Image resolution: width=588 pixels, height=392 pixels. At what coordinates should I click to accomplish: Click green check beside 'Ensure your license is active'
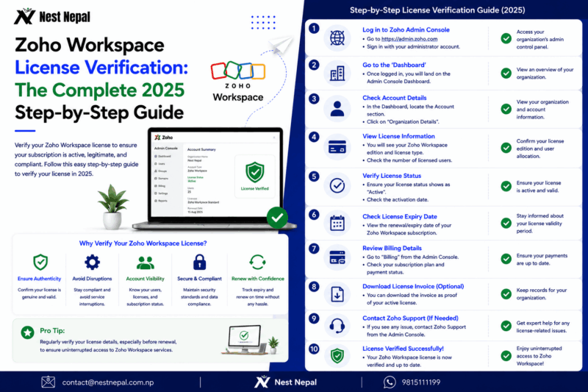click(506, 186)
